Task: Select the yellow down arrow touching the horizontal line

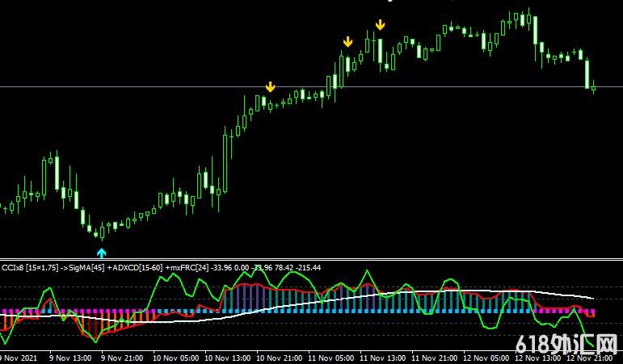Action: coord(270,87)
